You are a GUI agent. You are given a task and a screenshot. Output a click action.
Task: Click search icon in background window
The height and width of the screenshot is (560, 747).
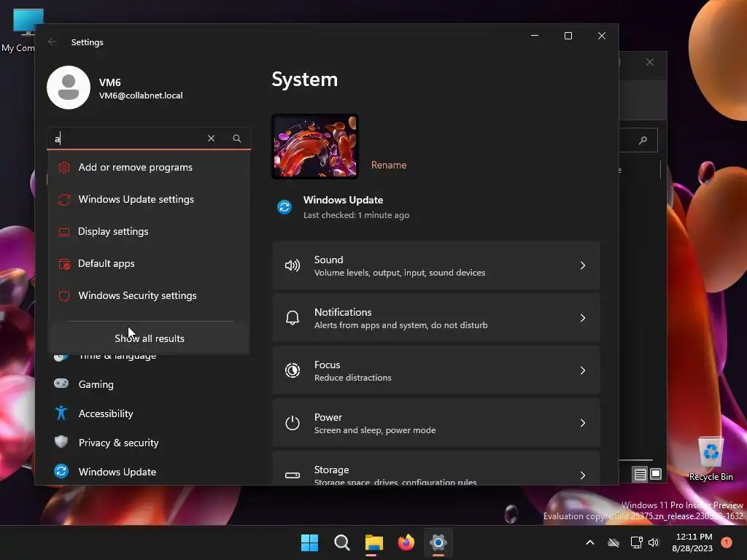pyautogui.click(x=643, y=140)
